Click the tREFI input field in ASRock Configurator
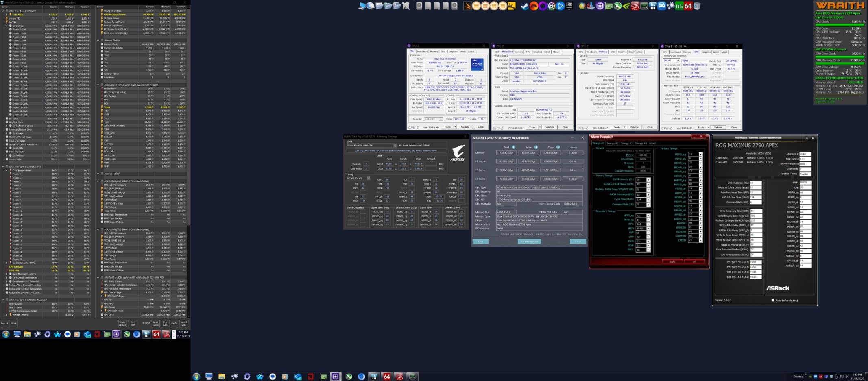Image resolution: width=868 pixels, height=381 pixels. (x=805, y=183)
